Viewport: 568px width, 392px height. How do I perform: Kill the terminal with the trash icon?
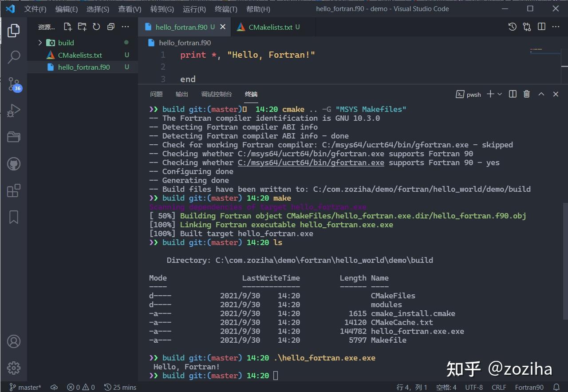tap(526, 94)
